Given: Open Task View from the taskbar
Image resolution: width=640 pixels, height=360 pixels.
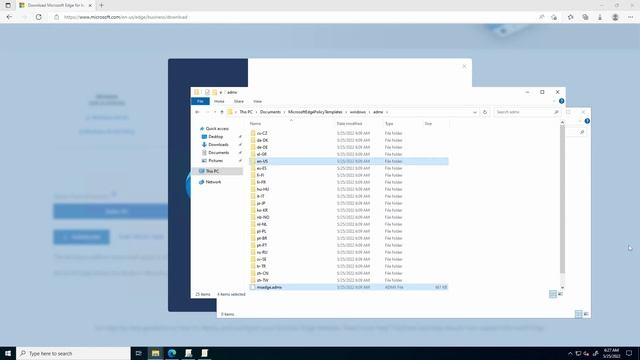Looking at the screenshot, I should 139,353.
